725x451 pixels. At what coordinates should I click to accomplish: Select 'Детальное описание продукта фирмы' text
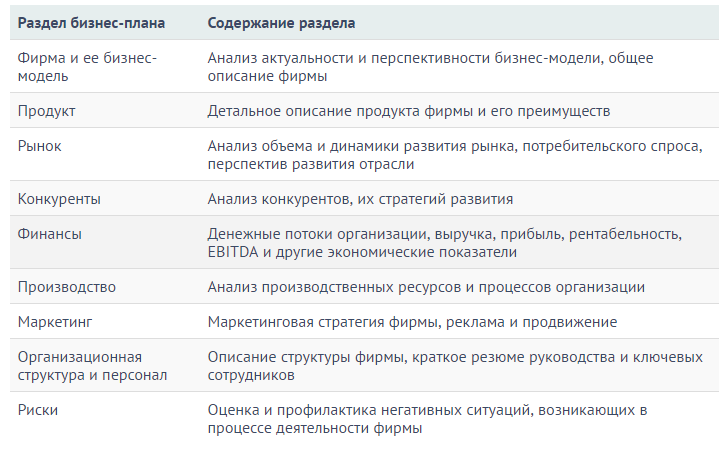409,110
